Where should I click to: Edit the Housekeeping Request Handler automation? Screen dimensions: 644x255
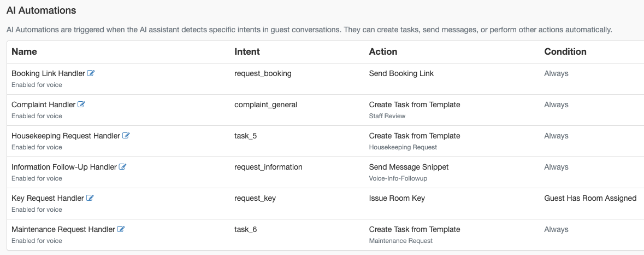point(126,136)
